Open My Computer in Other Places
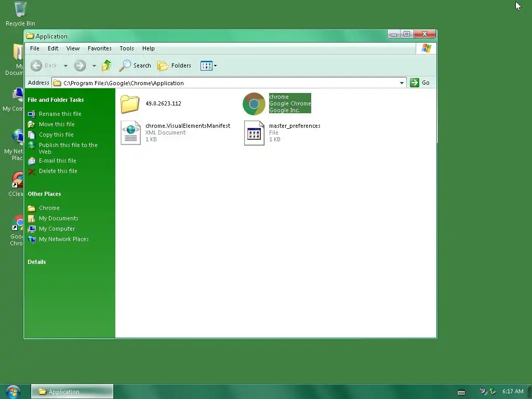This screenshot has width=532, height=399. pos(57,229)
